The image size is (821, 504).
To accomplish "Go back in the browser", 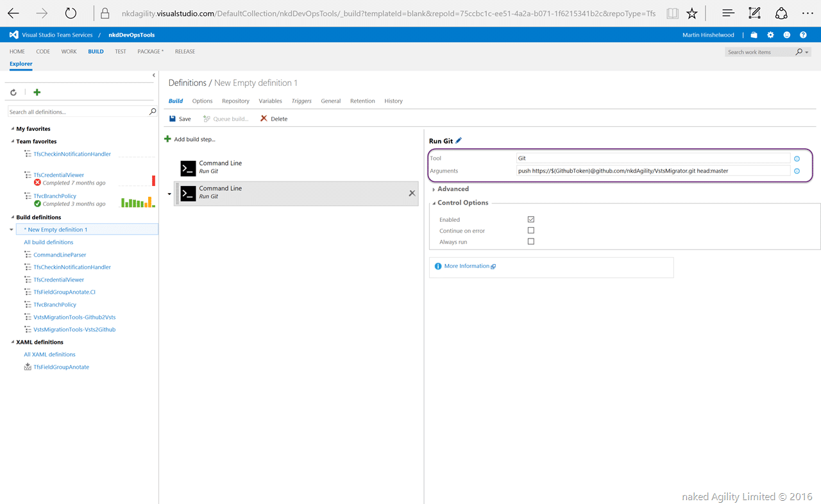I will tap(13, 13).
